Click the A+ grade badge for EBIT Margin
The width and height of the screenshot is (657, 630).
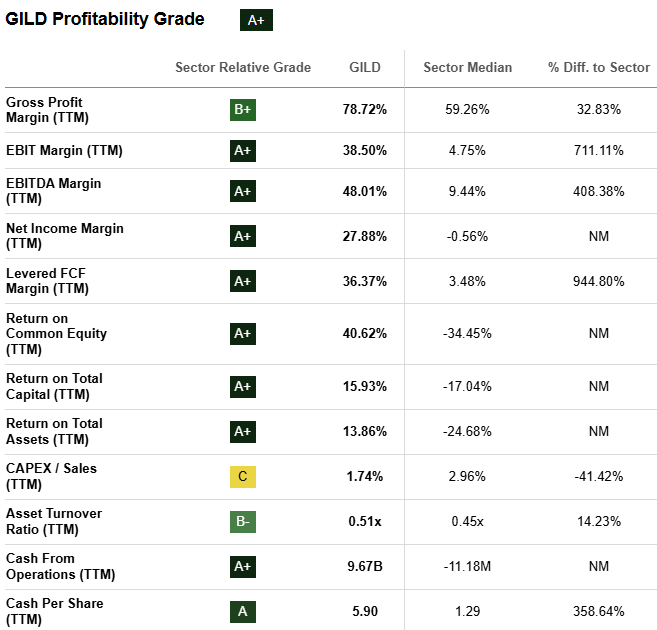(x=242, y=151)
